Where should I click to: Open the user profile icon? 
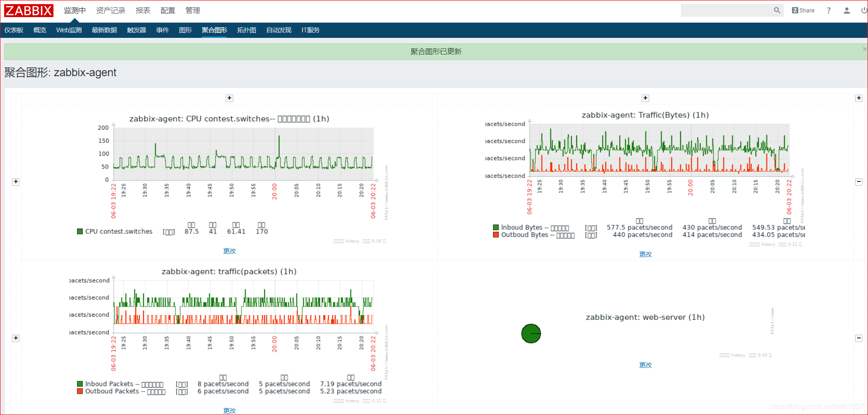[x=847, y=10]
